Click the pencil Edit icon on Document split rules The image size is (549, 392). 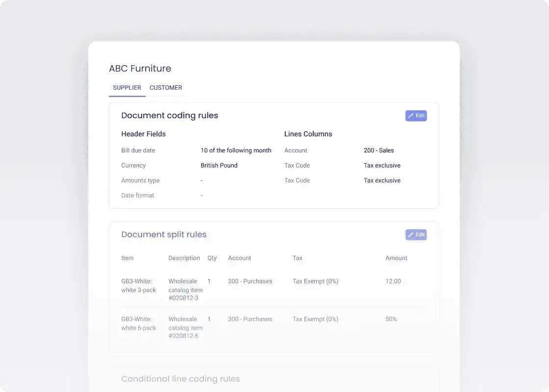pyautogui.click(x=411, y=235)
